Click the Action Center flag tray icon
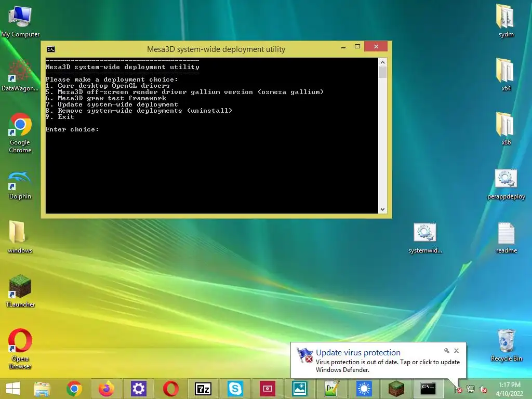Viewport: 532px width, 399px height. [x=458, y=389]
